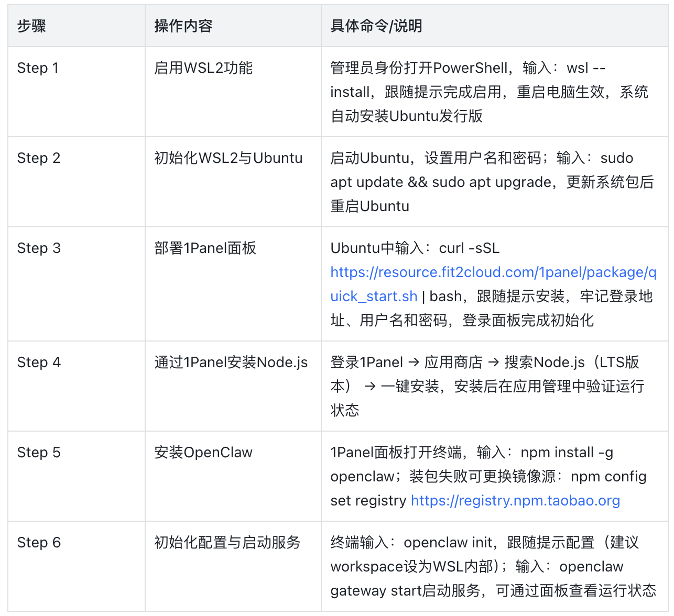Select the Step 6 cell
Screen dimensions: 674x616
tap(39, 543)
